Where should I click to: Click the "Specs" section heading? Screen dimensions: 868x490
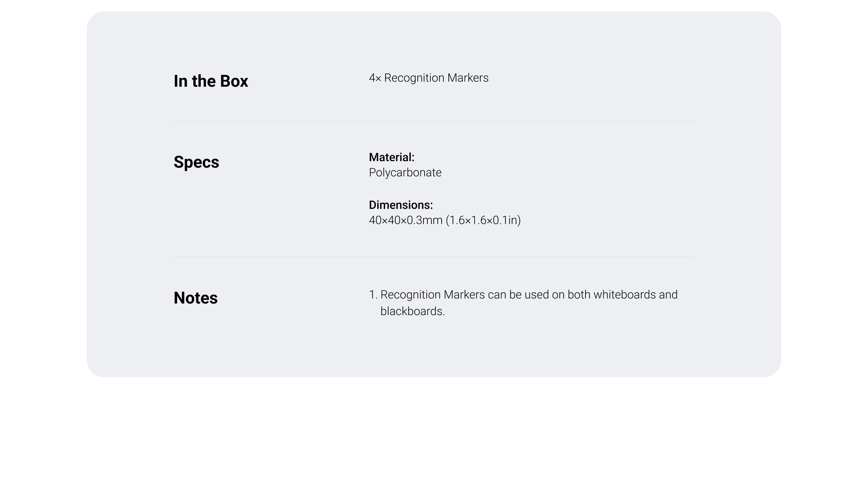[196, 162]
